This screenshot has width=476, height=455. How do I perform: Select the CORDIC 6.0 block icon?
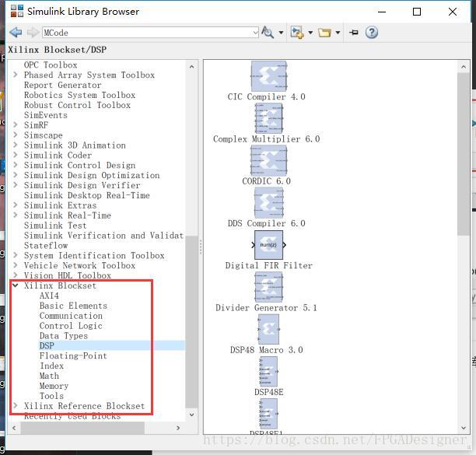(268, 160)
